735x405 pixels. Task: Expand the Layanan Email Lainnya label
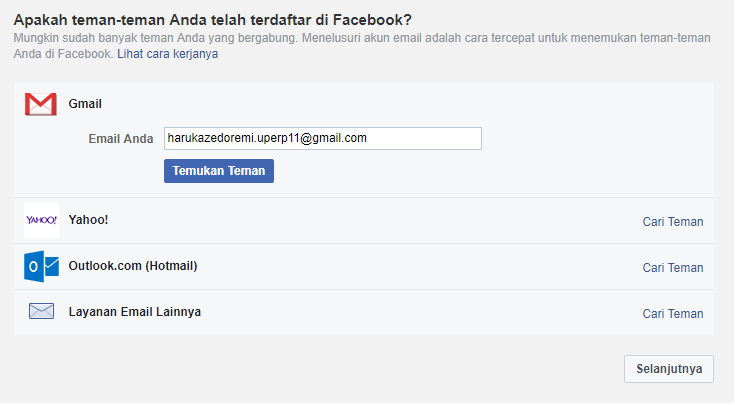(x=135, y=312)
